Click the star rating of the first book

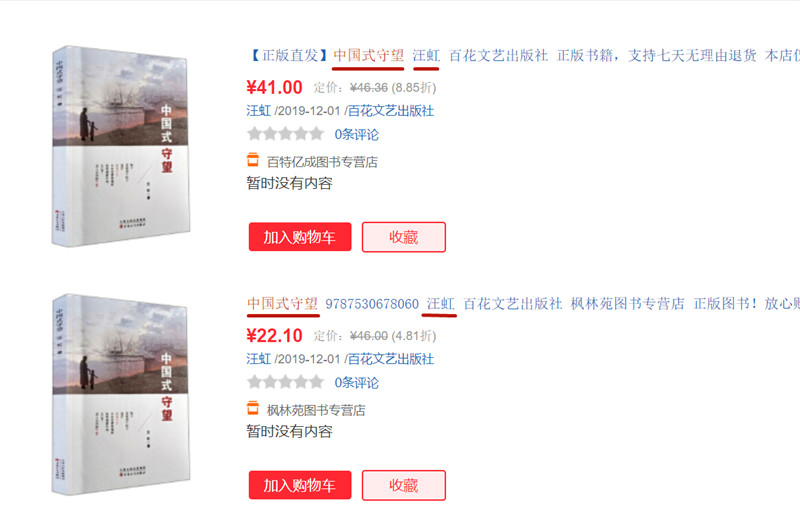[285, 134]
